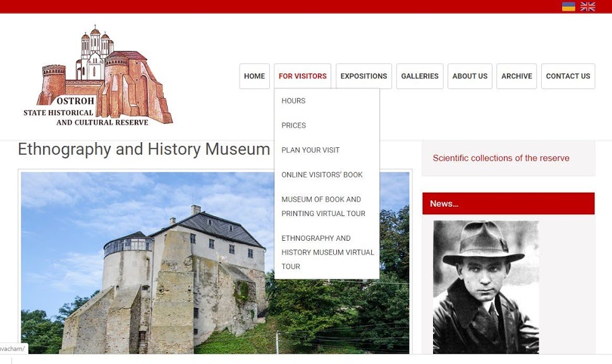Viewport: 612px width, 364px height.
Task: Open the GALLERIES menu
Action: pyautogui.click(x=420, y=76)
